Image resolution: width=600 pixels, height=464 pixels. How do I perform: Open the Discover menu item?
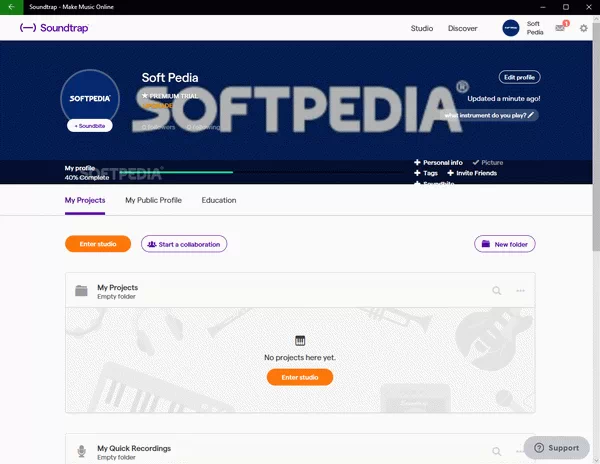462,28
